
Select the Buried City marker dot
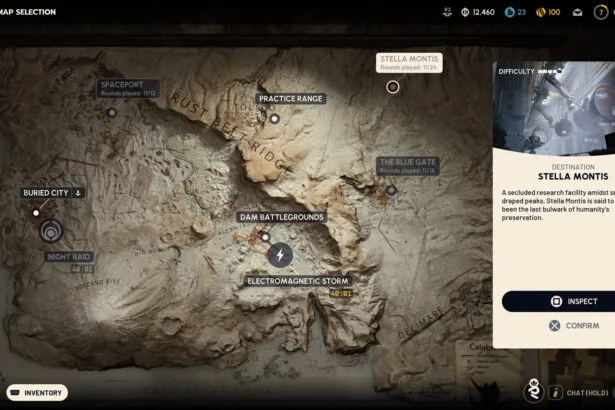(x=36, y=213)
